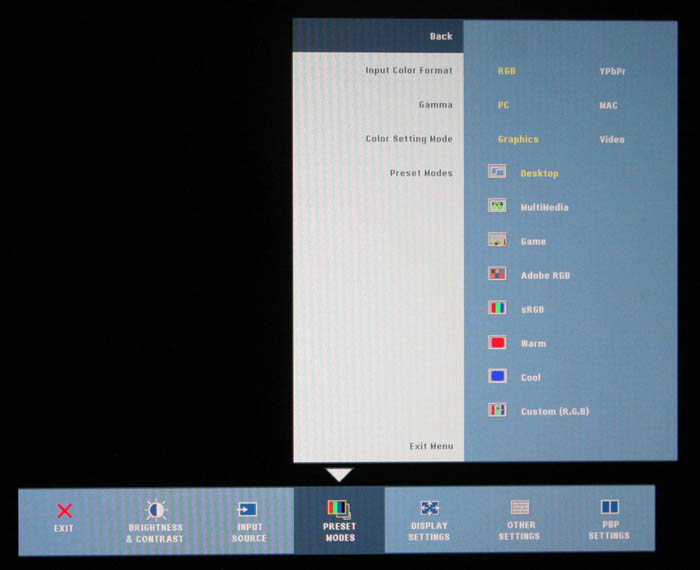Select the Gamma menu row
700x570 pixels.
point(378,104)
